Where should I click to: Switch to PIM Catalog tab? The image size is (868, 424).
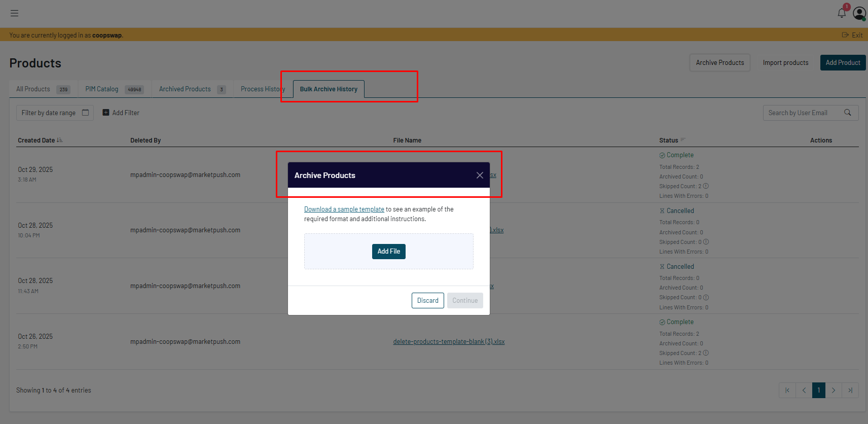pyautogui.click(x=114, y=89)
